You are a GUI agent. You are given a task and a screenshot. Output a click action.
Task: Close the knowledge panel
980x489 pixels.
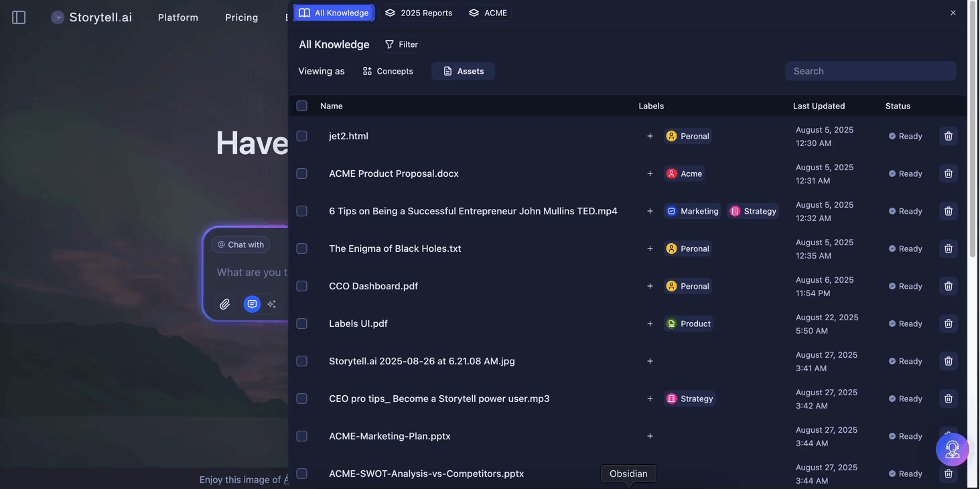pyautogui.click(x=953, y=13)
